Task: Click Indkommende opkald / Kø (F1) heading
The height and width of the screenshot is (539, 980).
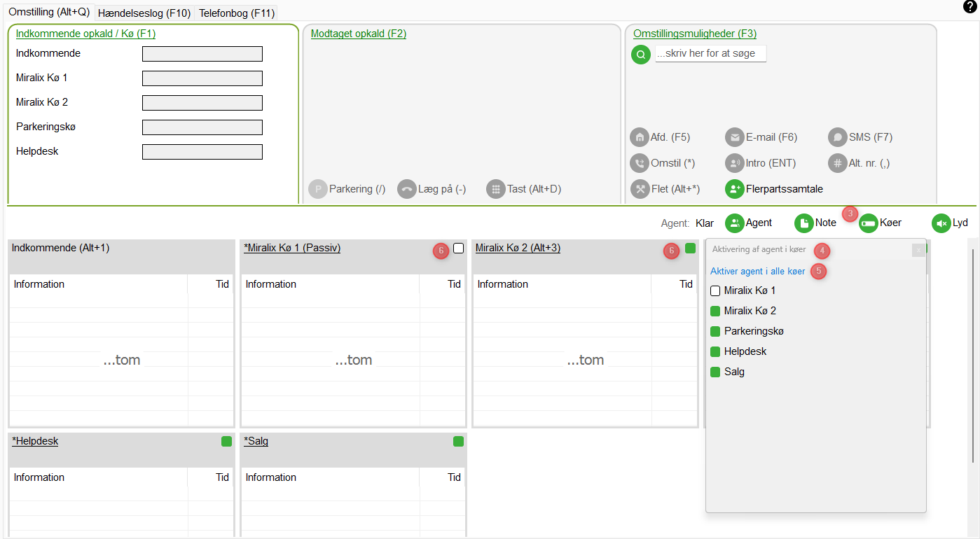Action: click(x=85, y=34)
